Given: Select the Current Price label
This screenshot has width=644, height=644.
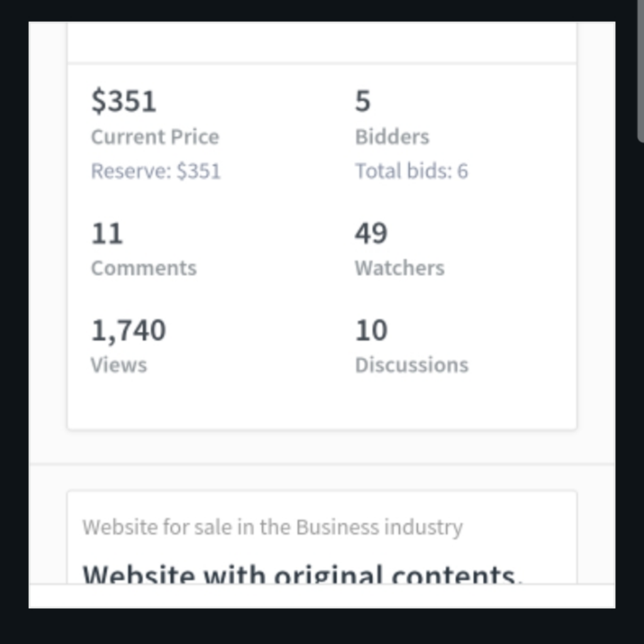Looking at the screenshot, I should (155, 136).
